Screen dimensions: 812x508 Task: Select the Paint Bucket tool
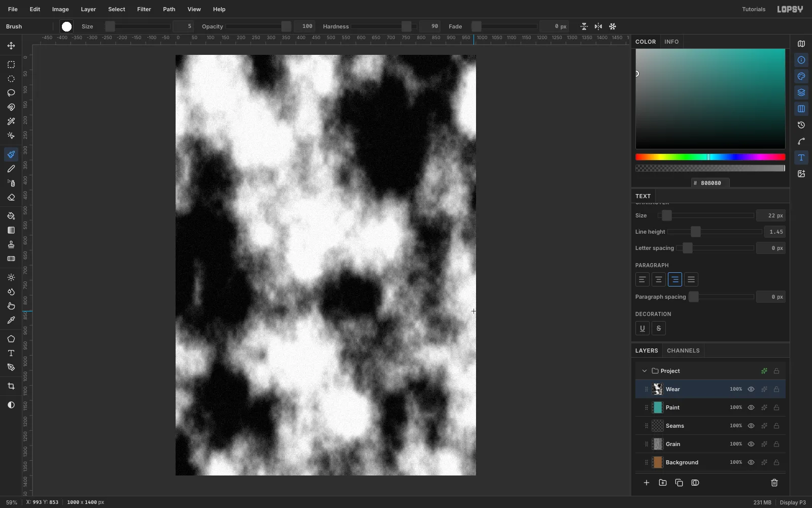click(x=11, y=216)
